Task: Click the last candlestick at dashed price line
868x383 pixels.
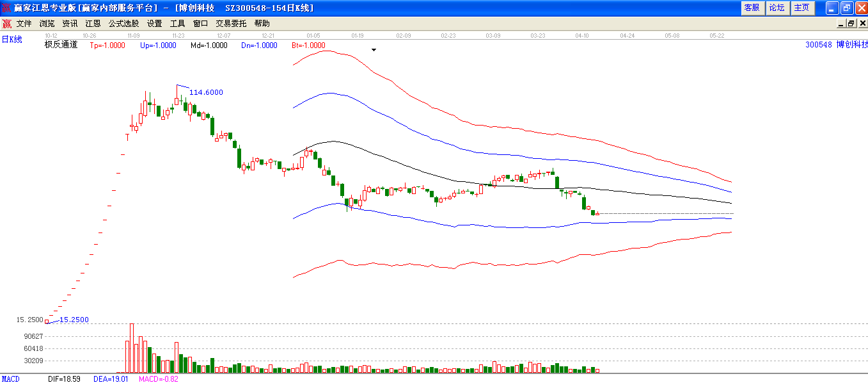Action: [597, 213]
